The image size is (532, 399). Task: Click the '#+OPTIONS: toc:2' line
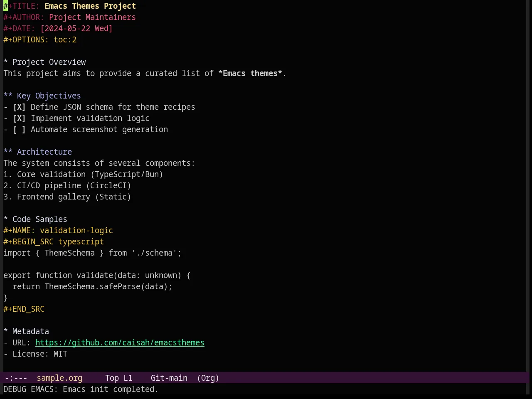pos(40,39)
